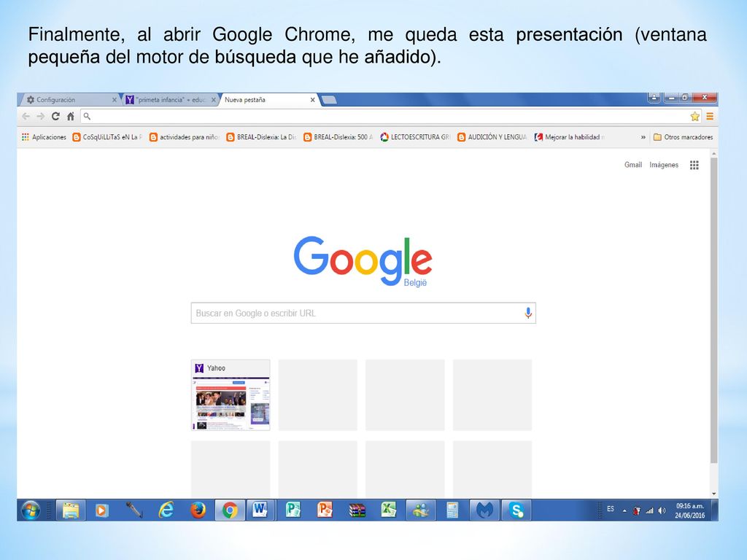Open the AUDICIÓN Y LENGUA bookmark

pyautogui.click(x=492, y=137)
